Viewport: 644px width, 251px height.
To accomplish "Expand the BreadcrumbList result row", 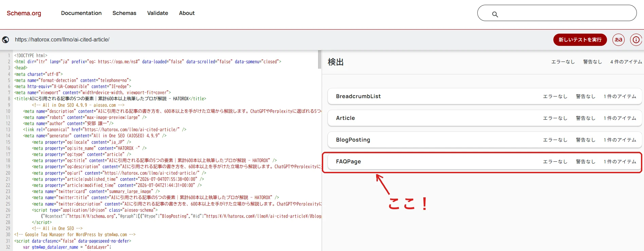I will click(x=484, y=96).
